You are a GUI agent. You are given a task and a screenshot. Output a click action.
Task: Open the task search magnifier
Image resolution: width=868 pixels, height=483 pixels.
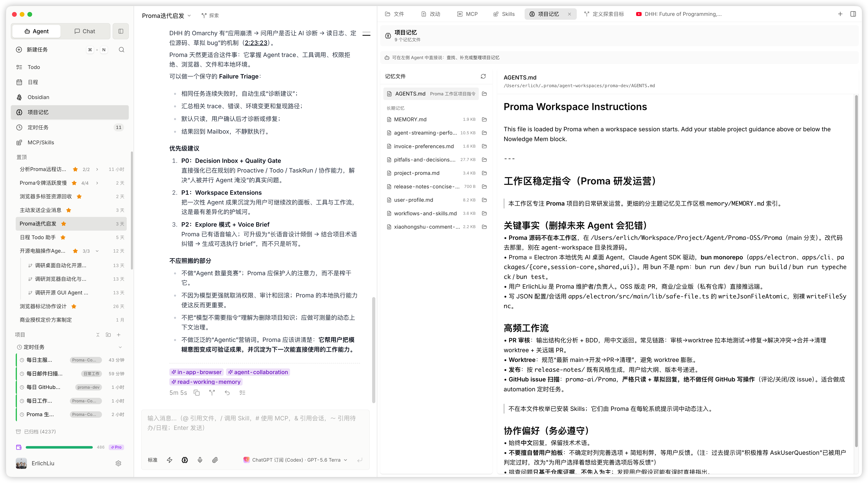click(x=122, y=49)
